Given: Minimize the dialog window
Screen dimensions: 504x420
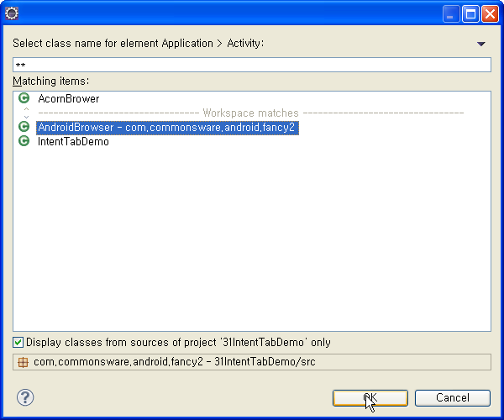Looking at the screenshot, I should point(450,13).
